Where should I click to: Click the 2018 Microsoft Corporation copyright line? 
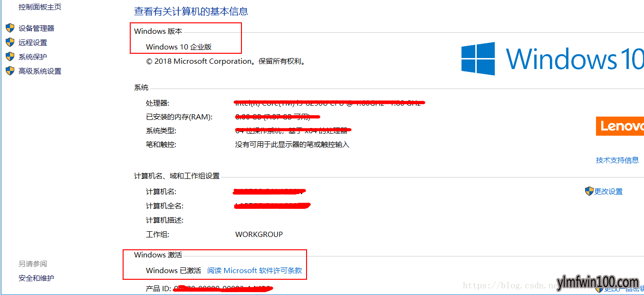pyautogui.click(x=226, y=61)
